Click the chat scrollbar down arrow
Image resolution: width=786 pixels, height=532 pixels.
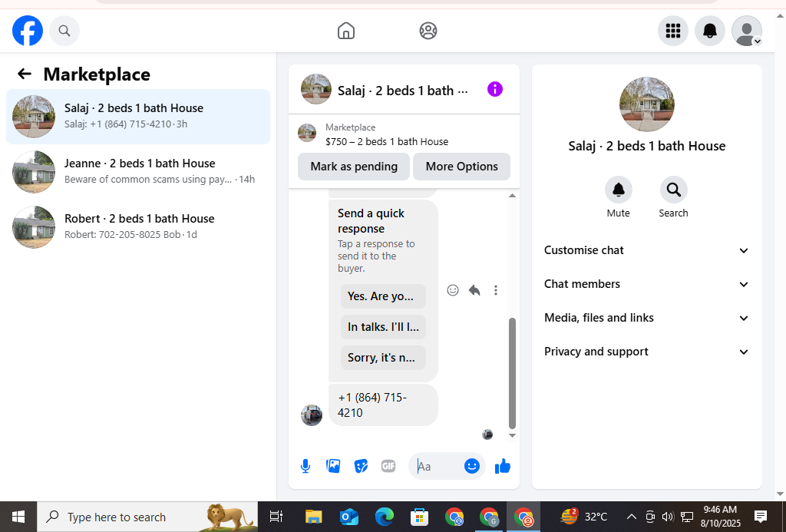pos(512,435)
